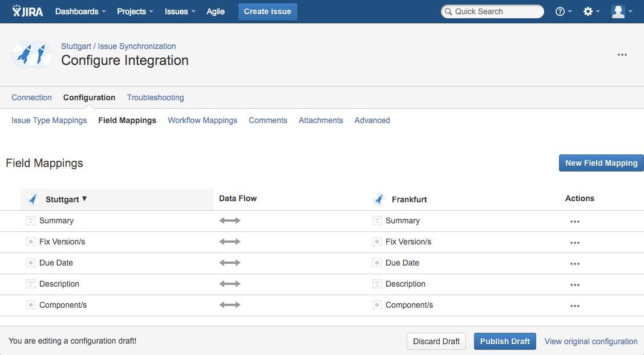Viewport: 644px width, 355px height.
Task: Click the text icon beside Frankfurt Description
Action: [377, 284]
